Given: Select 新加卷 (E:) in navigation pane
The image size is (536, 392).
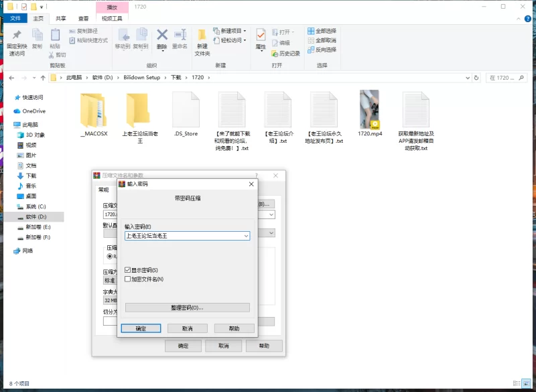Looking at the screenshot, I should pos(38,227).
